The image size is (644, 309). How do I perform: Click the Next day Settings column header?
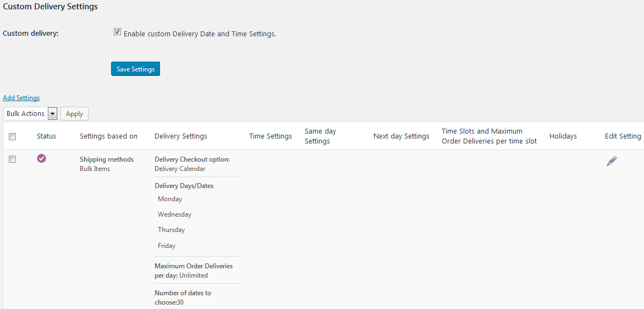point(401,136)
